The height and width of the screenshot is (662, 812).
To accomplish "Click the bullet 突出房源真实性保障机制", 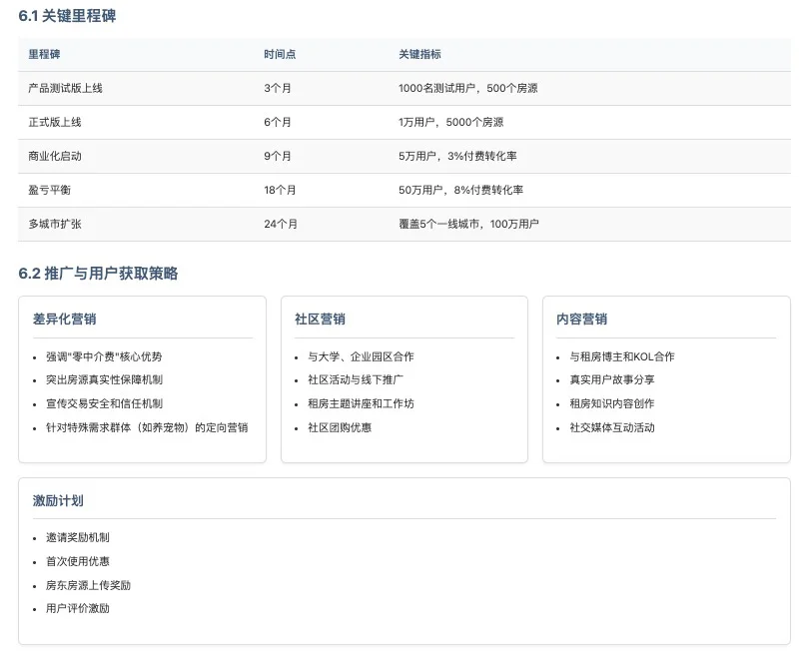I will click(x=104, y=379).
